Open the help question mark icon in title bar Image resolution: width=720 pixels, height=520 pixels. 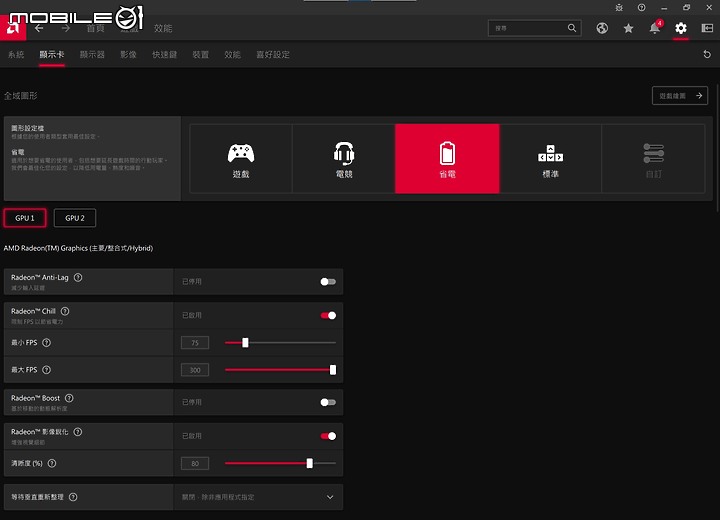pyautogui.click(x=641, y=7)
